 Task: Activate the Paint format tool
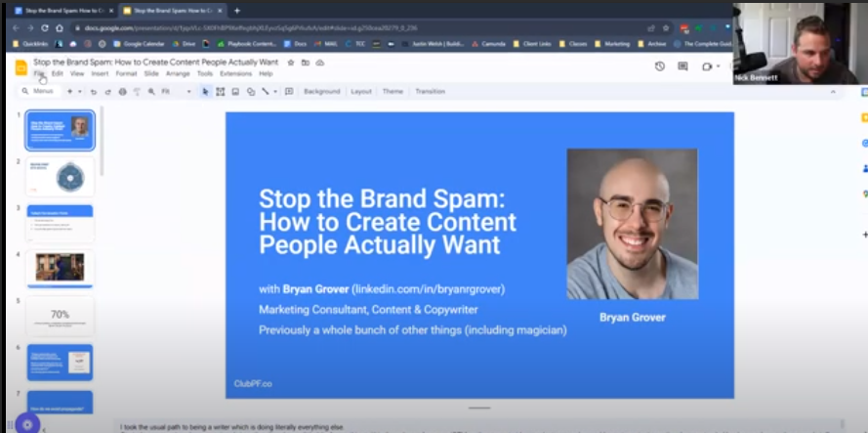[x=137, y=92]
